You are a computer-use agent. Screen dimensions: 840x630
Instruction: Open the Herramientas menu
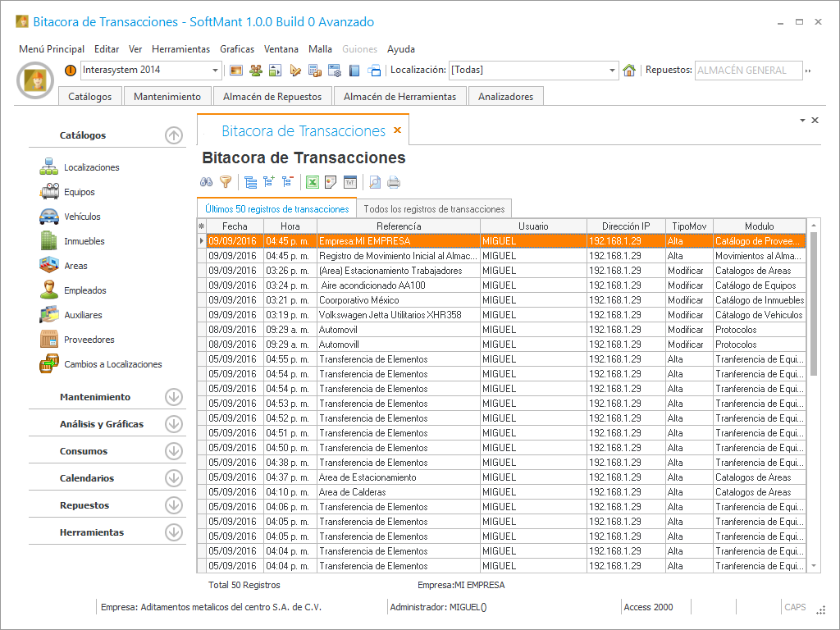[180, 49]
